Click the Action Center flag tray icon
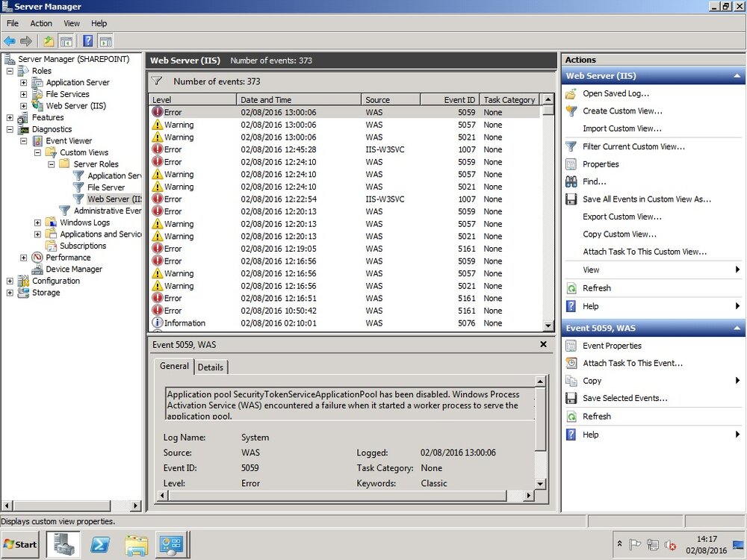 point(635,544)
